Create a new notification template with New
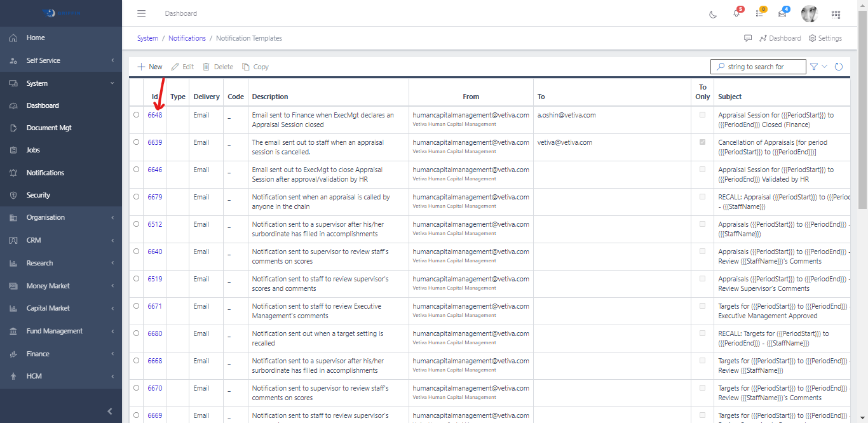 click(x=149, y=66)
